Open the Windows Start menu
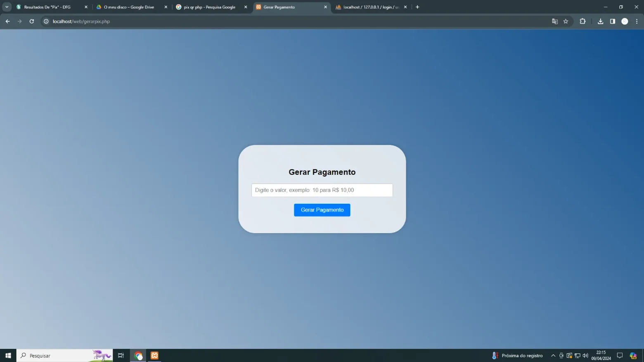644x362 pixels. coord(8,355)
